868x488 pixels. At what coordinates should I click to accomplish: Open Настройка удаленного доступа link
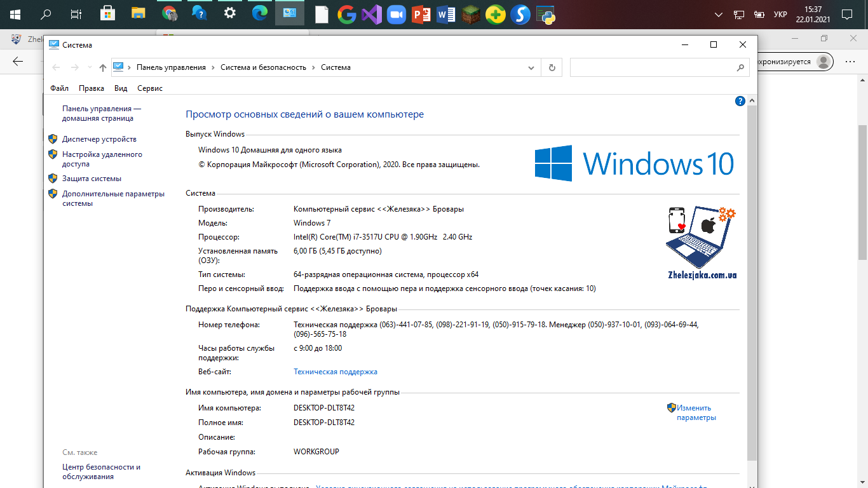tap(102, 159)
